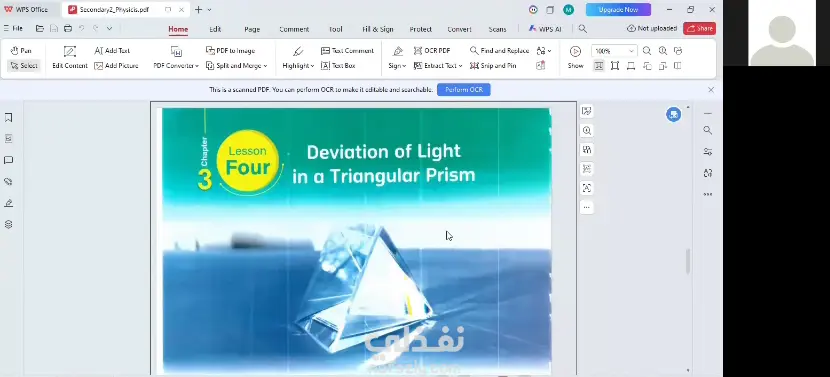
Task: Open the Fill & Sign tab
Action: point(377,29)
